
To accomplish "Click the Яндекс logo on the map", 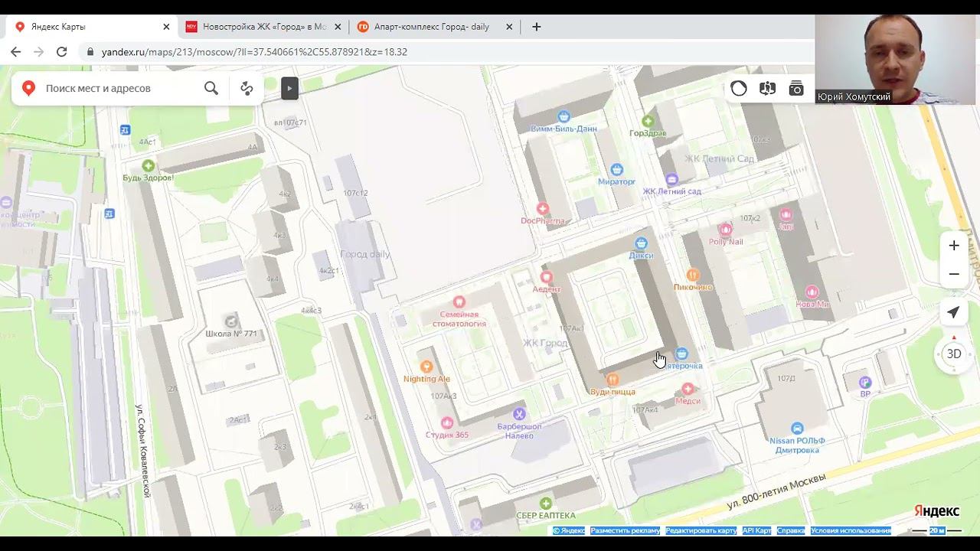I will 936,511.
